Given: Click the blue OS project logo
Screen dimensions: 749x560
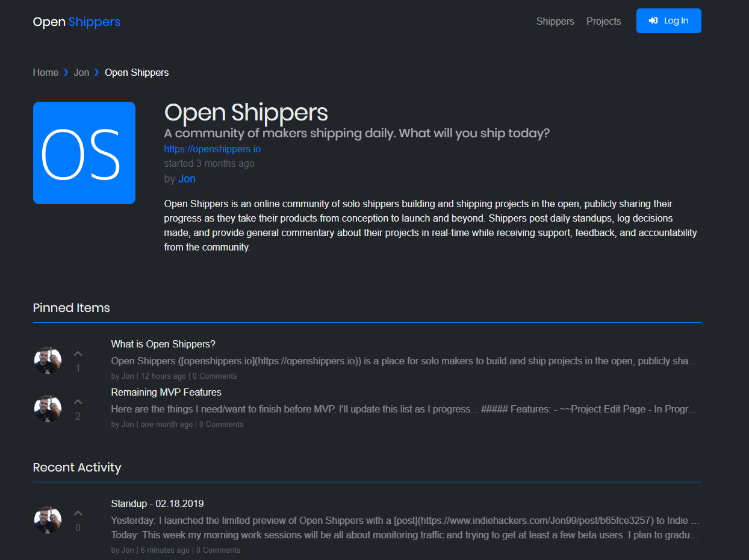Looking at the screenshot, I should point(84,153).
